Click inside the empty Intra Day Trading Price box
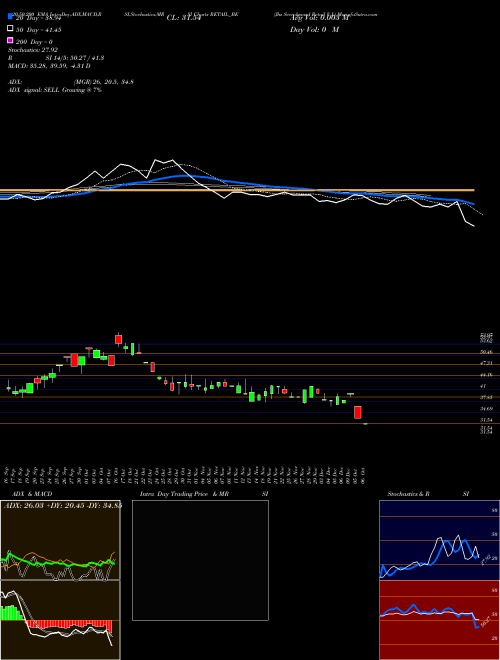Viewport: 500px width, 660px height. (200, 560)
